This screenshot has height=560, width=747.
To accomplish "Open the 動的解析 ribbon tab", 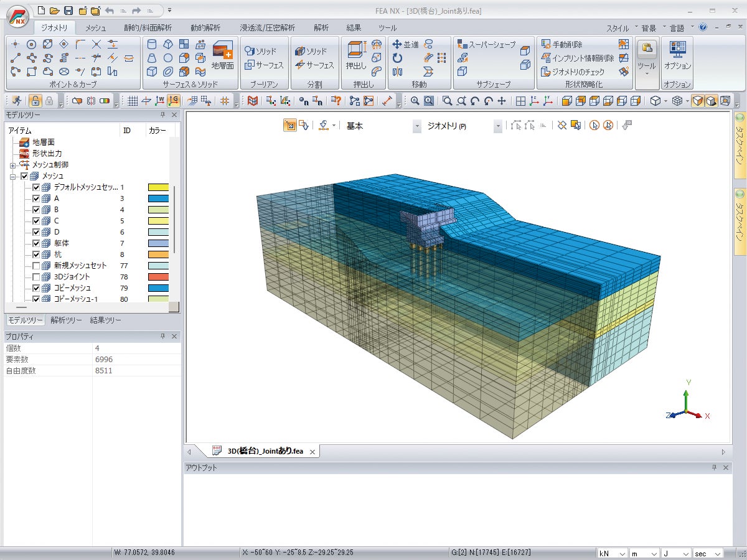I will (205, 28).
